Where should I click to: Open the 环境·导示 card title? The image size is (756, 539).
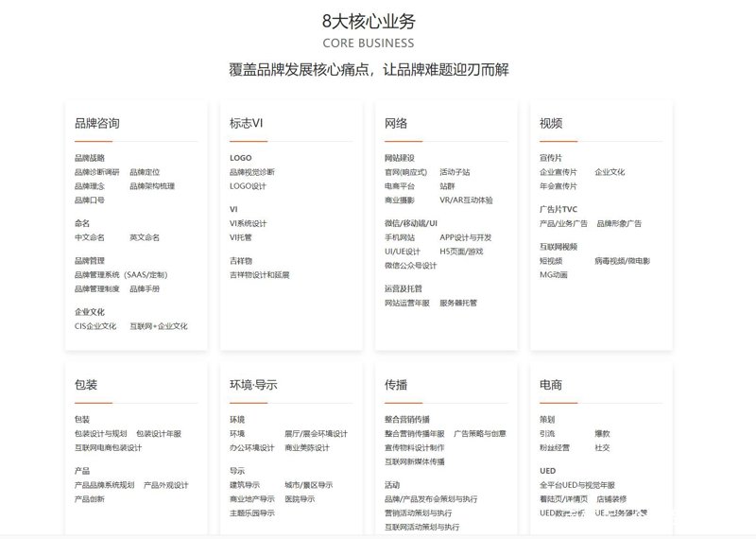click(x=253, y=385)
